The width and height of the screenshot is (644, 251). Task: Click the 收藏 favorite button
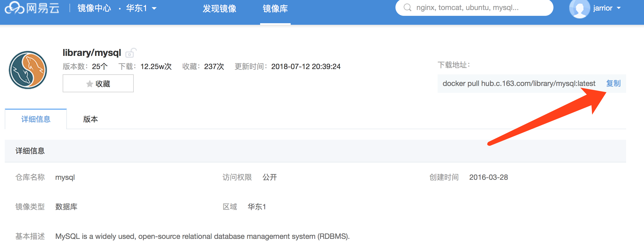[98, 83]
